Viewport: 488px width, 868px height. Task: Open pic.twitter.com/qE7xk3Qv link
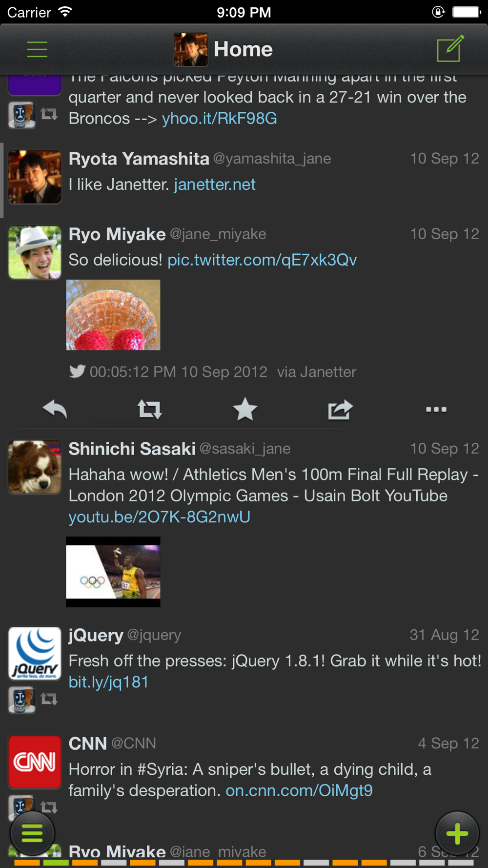262,260
